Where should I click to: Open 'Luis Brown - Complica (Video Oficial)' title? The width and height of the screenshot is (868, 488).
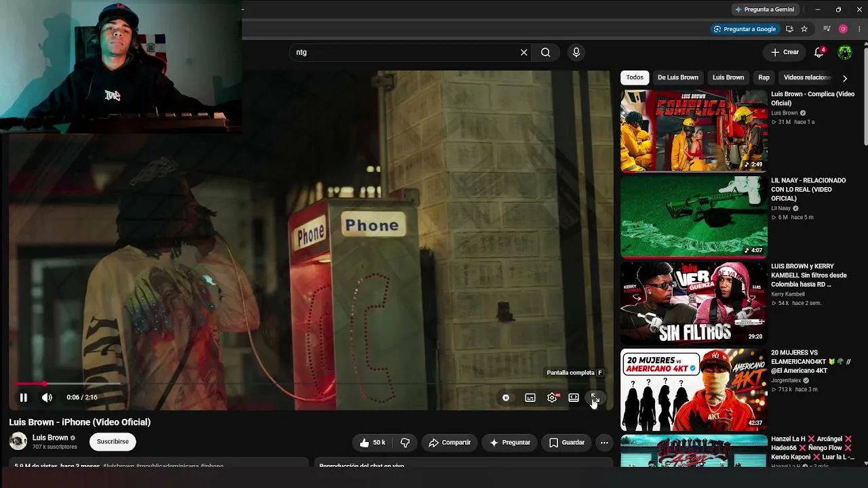tap(812, 99)
